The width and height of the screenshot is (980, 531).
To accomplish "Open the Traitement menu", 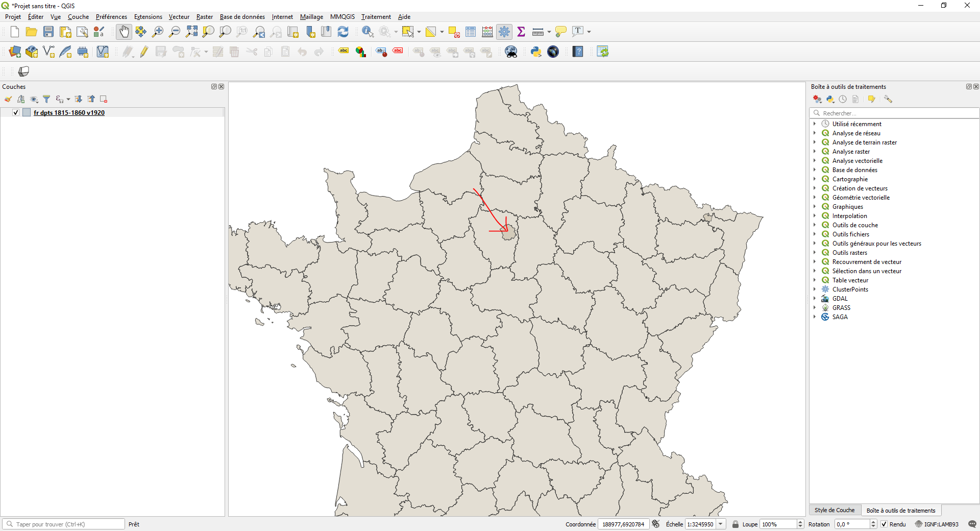I will click(376, 17).
